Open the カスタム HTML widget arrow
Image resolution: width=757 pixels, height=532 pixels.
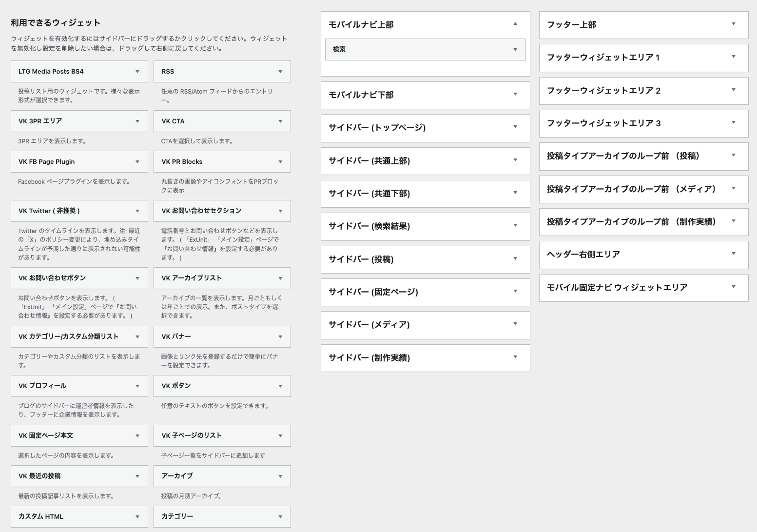(137, 517)
